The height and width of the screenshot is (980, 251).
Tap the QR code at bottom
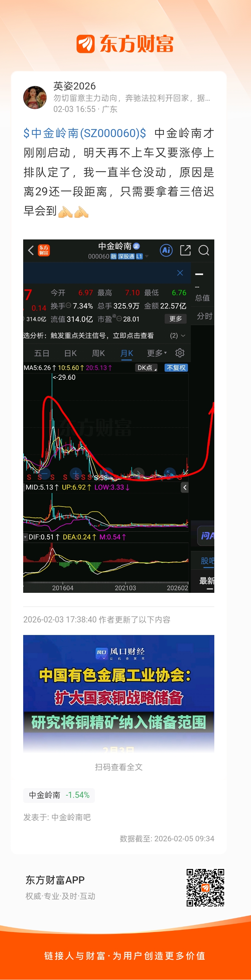pos(205,888)
